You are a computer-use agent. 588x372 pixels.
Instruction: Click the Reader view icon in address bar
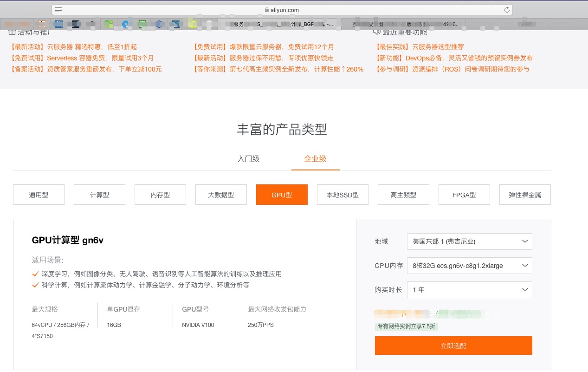tap(58, 10)
